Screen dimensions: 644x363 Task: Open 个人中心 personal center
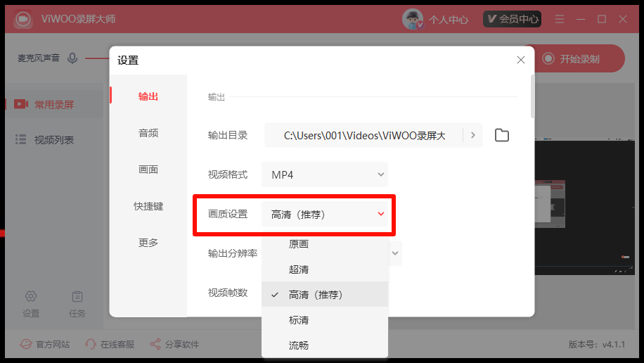[x=448, y=19]
